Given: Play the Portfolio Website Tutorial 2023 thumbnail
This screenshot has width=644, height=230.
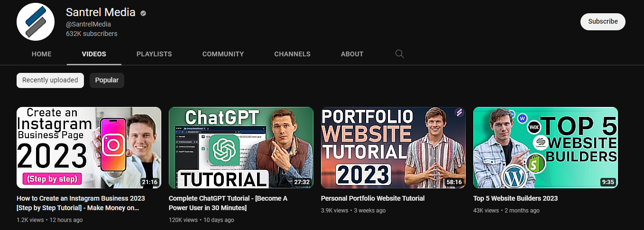Looking at the screenshot, I should tap(393, 148).
